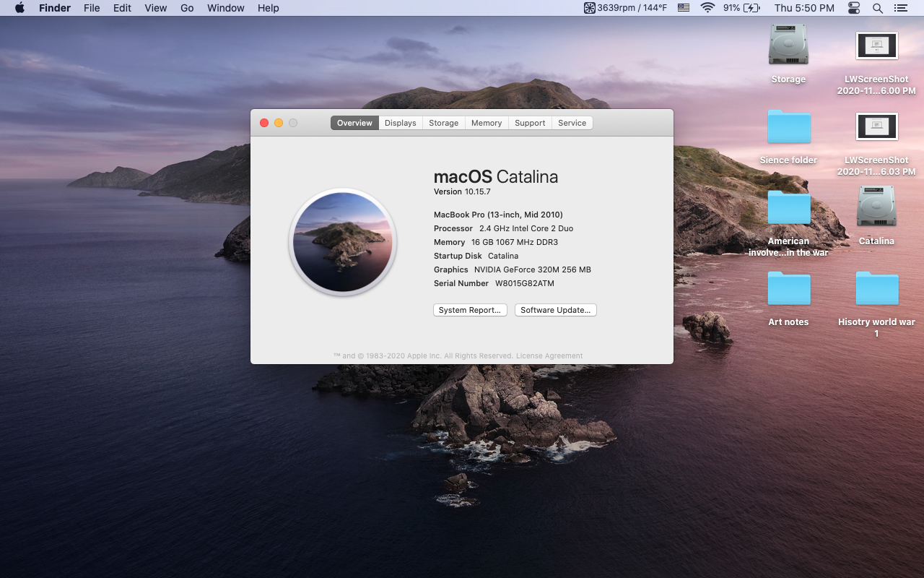Image resolution: width=924 pixels, height=578 pixels.
Task: Open Notification Center list icon
Action: point(900,8)
